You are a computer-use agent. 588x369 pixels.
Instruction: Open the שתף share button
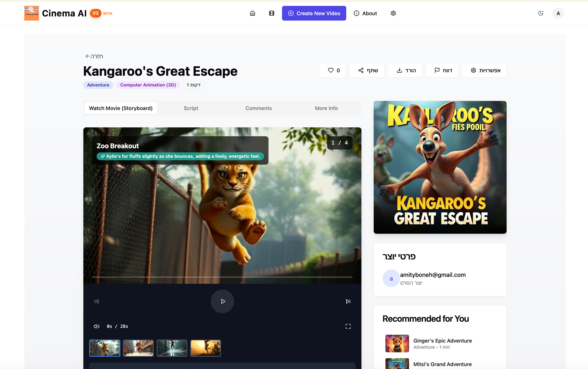click(367, 70)
